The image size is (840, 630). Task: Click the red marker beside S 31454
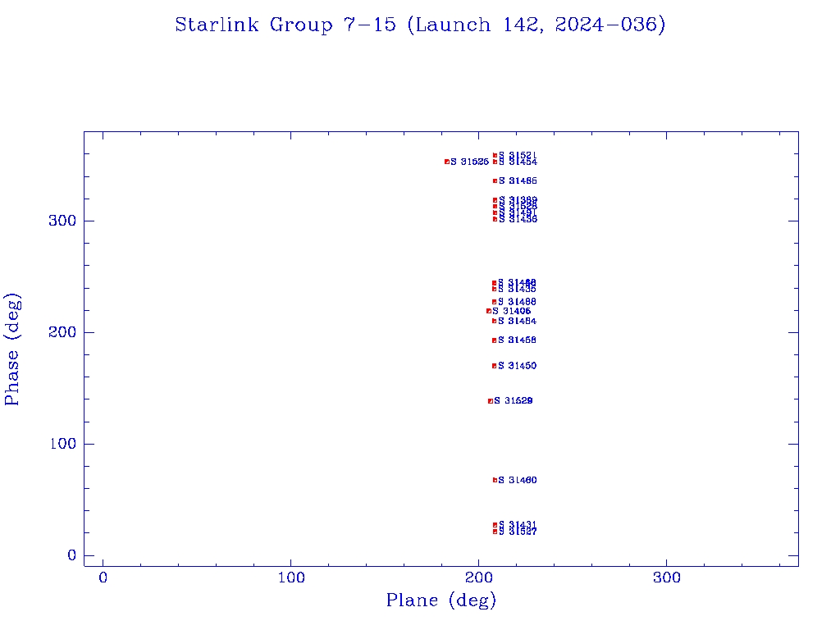coord(495,162)
